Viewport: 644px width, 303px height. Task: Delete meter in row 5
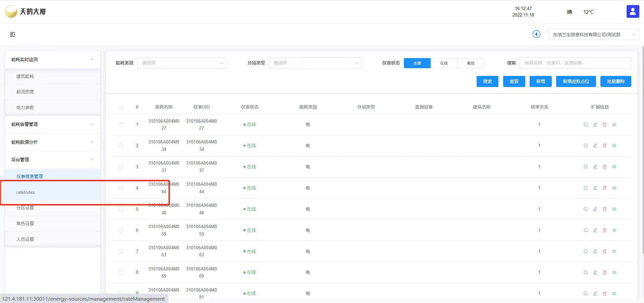pos(604,209)
